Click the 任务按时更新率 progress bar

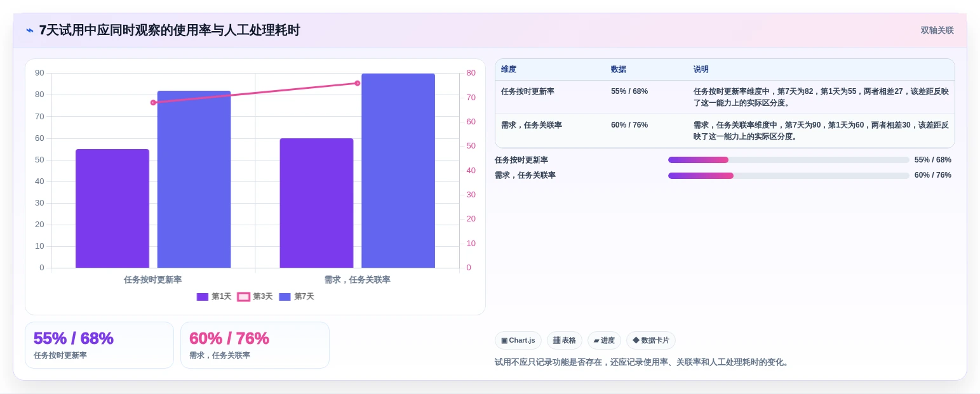(789, 160)
